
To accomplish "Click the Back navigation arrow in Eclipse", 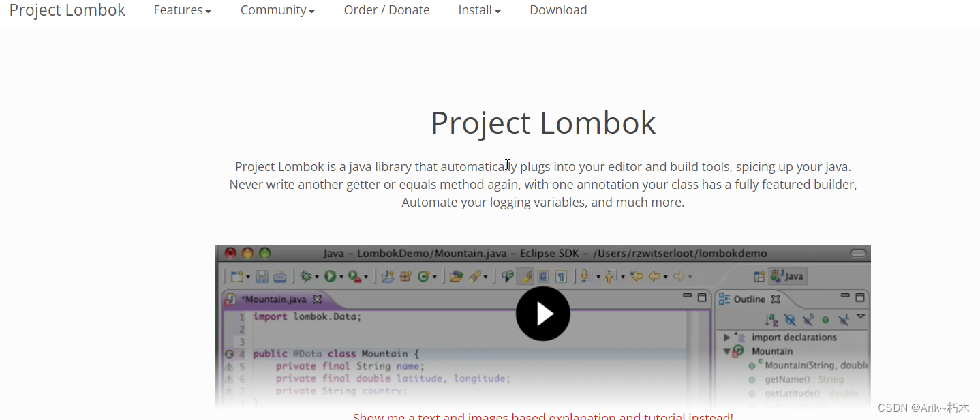I will click(654, 276).
